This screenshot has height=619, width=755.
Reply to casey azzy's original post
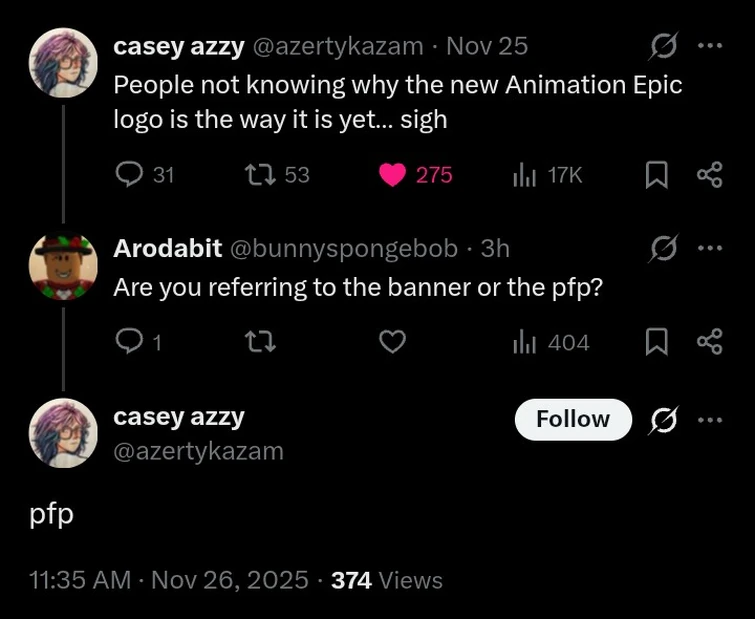(130, 175)
